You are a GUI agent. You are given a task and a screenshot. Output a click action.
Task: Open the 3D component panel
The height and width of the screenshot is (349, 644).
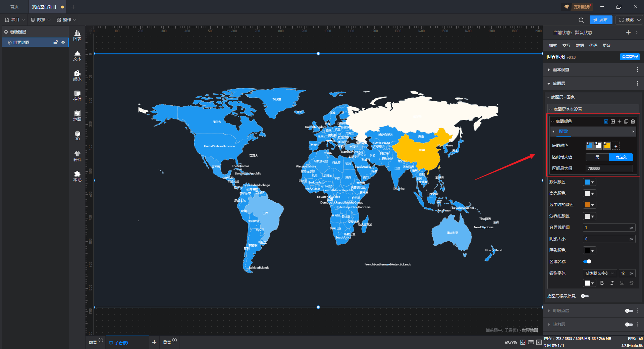[77, 136]
